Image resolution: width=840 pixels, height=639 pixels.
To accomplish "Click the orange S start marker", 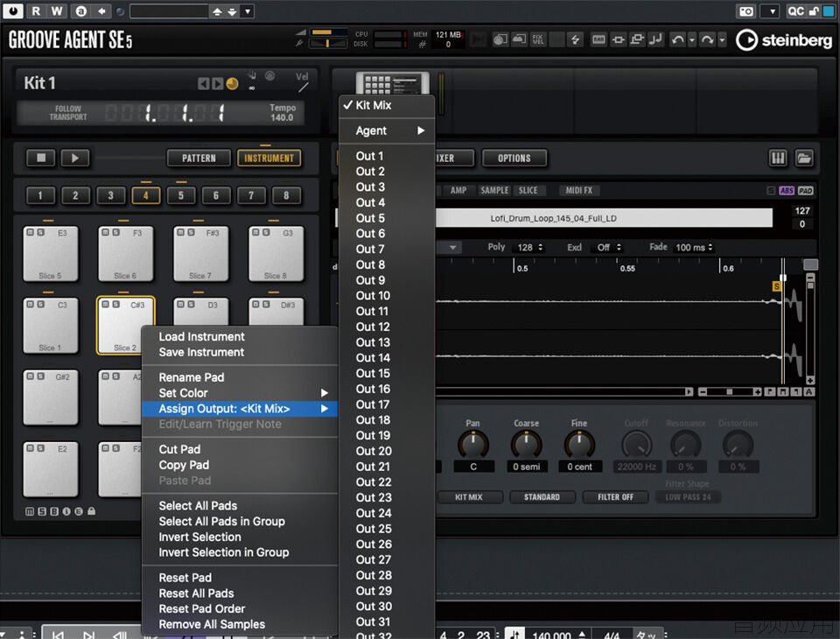I will 776,286.
